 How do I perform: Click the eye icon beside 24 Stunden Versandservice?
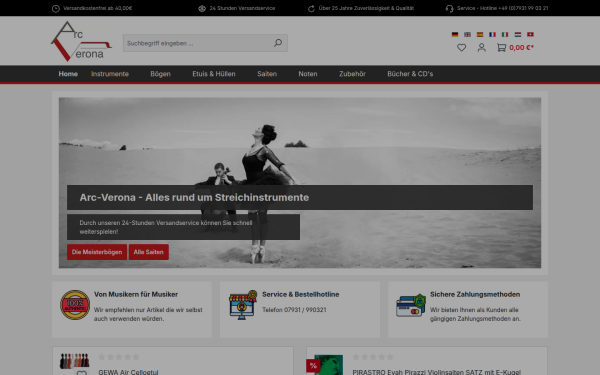point(202,8)
